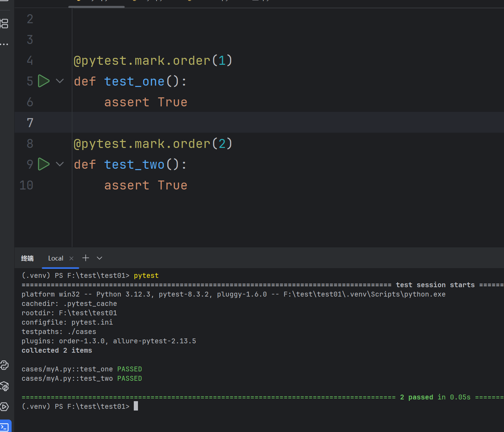Image resolution: width=504 pixels, height=432 pixels.
Task: Click the 'plugins: order-1.3.0' terminal line
Action: point(109,341)
